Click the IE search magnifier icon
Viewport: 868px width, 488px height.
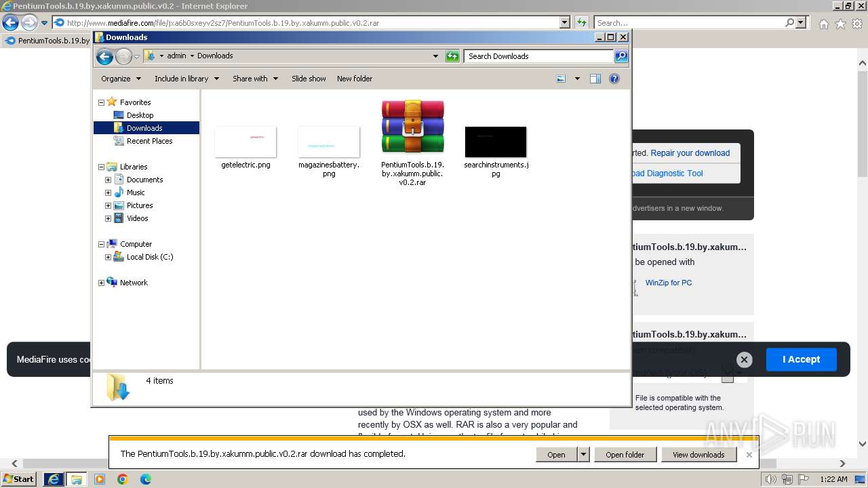(789, 22)
